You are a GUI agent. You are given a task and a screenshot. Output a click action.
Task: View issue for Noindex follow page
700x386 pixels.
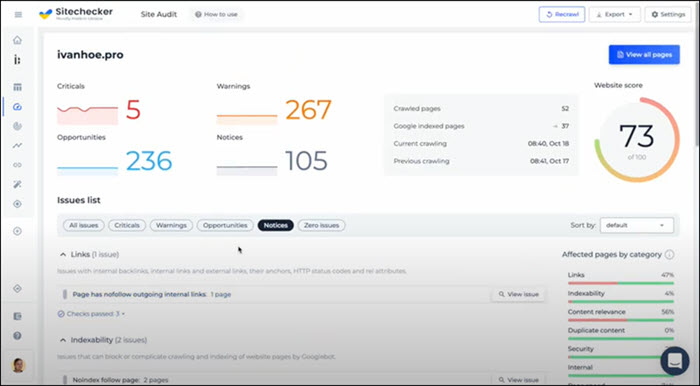pos(518,380)
